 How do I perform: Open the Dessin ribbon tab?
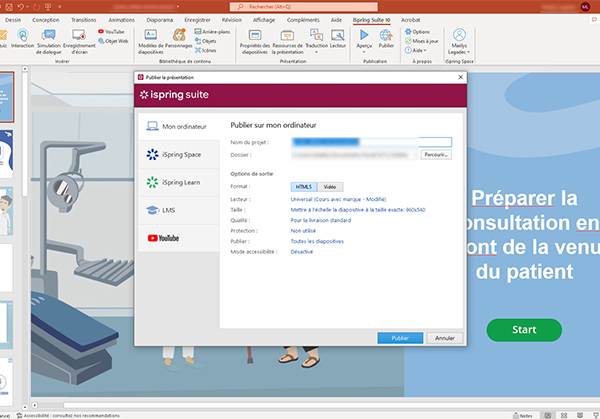[x=13, y=20]
